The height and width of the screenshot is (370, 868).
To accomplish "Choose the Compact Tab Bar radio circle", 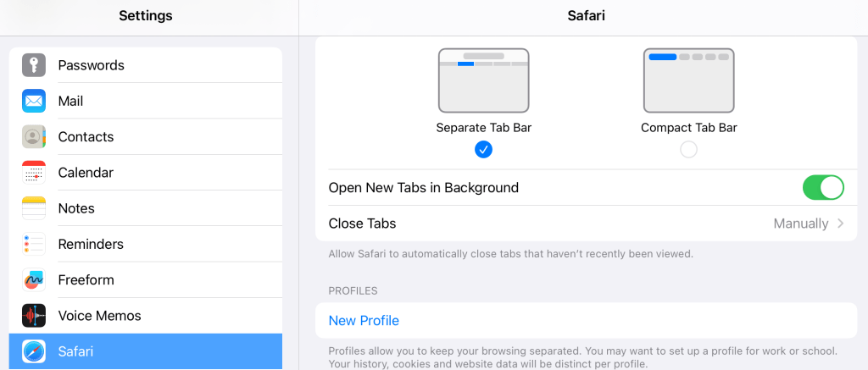I will point(689,150).
